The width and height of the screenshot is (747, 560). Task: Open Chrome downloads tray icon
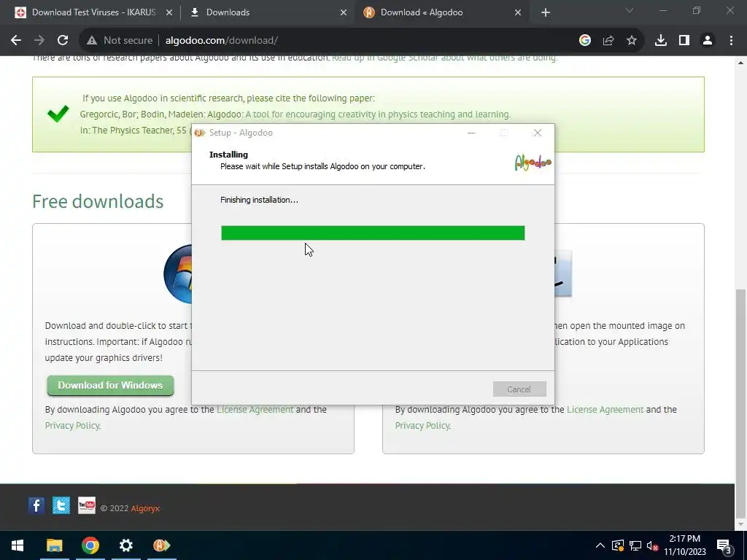(661, 41)
